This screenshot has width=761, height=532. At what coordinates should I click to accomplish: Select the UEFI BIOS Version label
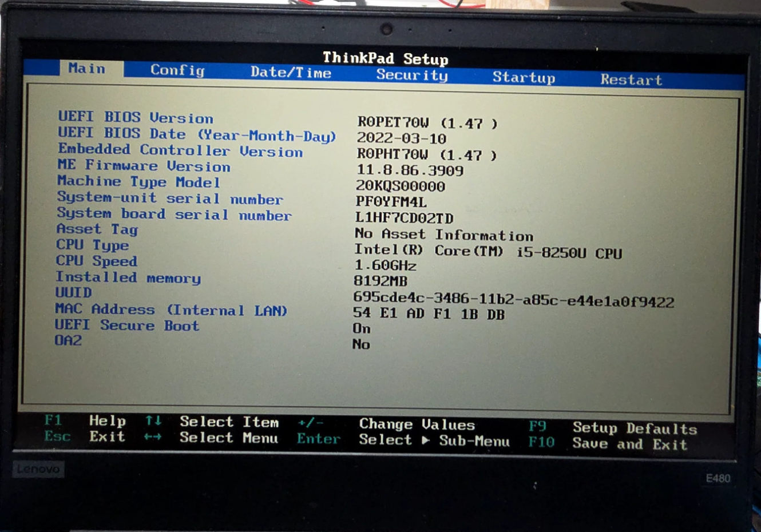click(136, 117)
